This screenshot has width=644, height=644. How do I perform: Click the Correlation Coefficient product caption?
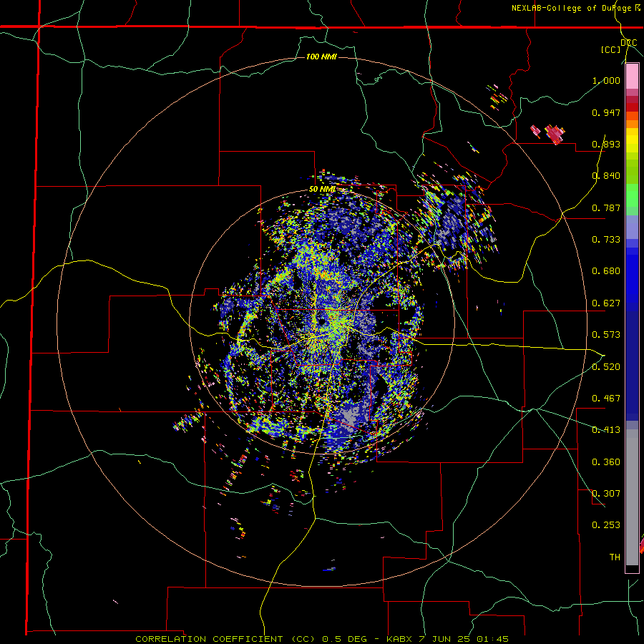click(x=322, y=639)
